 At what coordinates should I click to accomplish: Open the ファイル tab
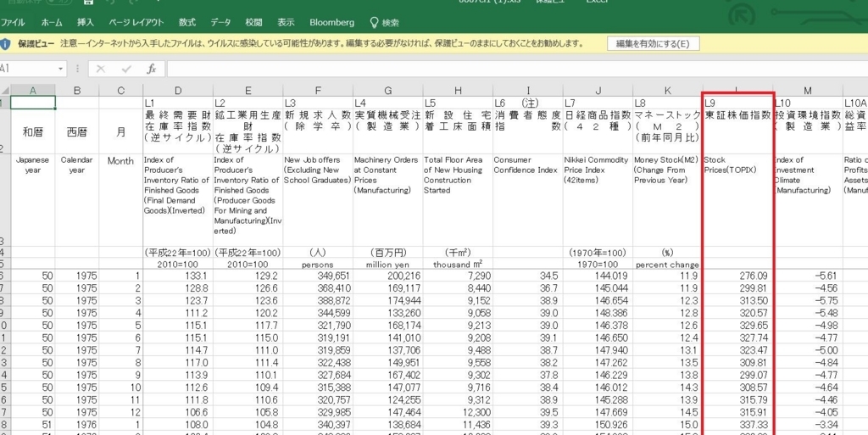coord(12,23)
